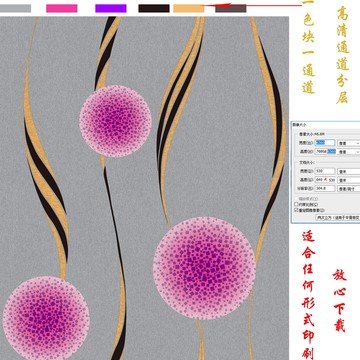Pick the dark gray color block
Screen dimensions: 360x360
231,9
